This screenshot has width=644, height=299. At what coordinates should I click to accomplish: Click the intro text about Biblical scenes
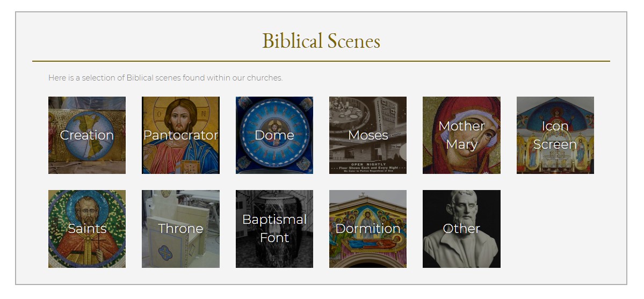pyautogui.click(x=165, y=78)
